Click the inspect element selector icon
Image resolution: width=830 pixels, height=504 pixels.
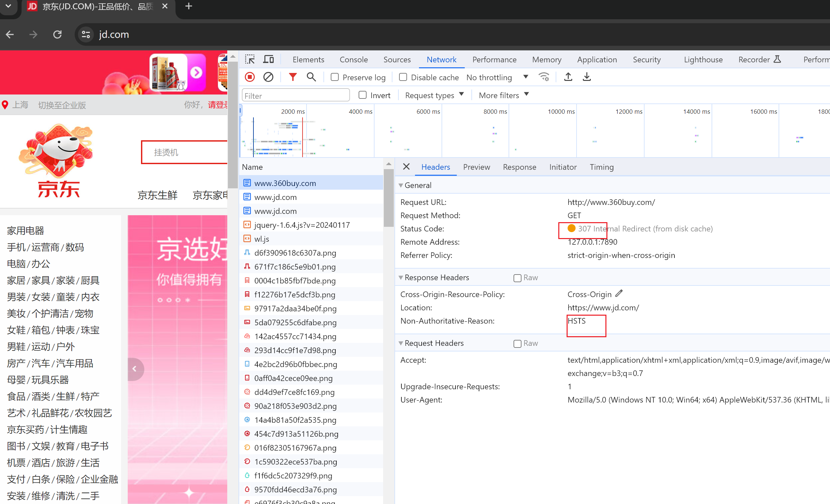pos(249,60)
